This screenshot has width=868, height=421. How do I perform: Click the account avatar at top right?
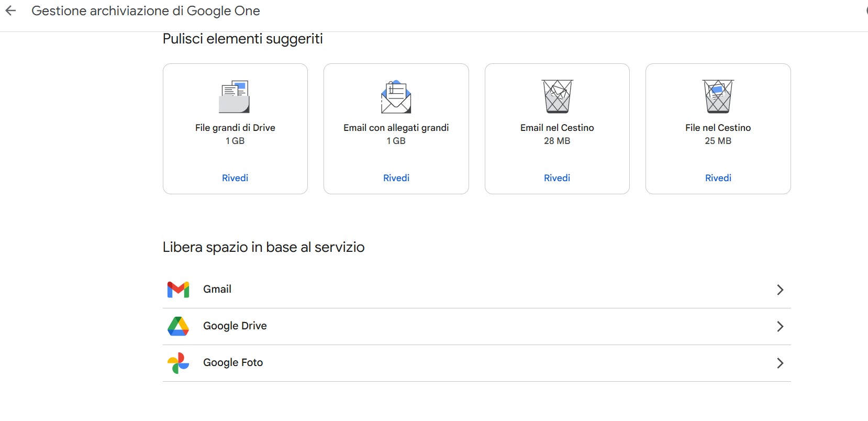[865, 10]
